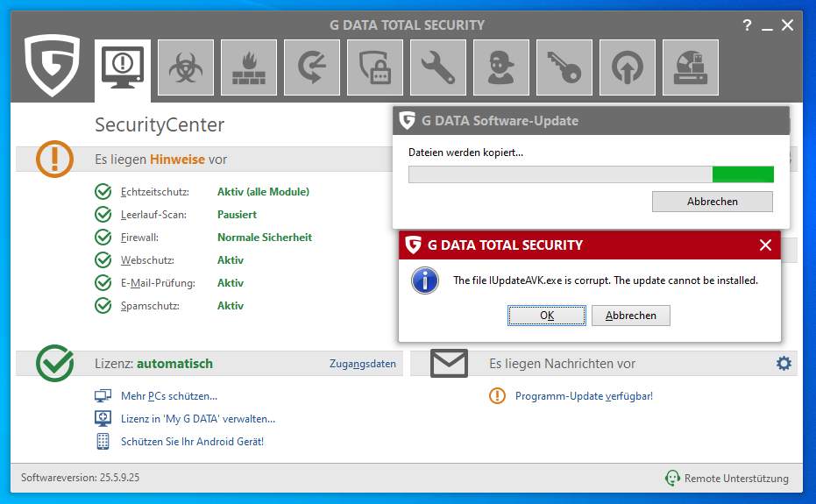Click Es liegen Nachrichten vor header
Screen dimensions: 816x504
562,364
